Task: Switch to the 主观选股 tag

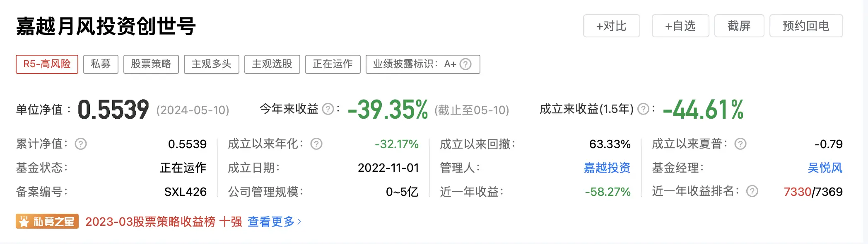Action: point(272,64)
